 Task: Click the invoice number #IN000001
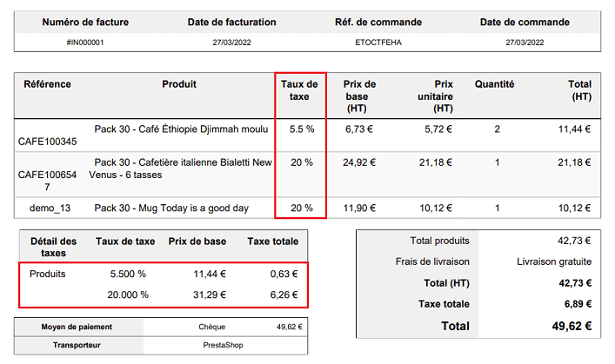(85, 42)
